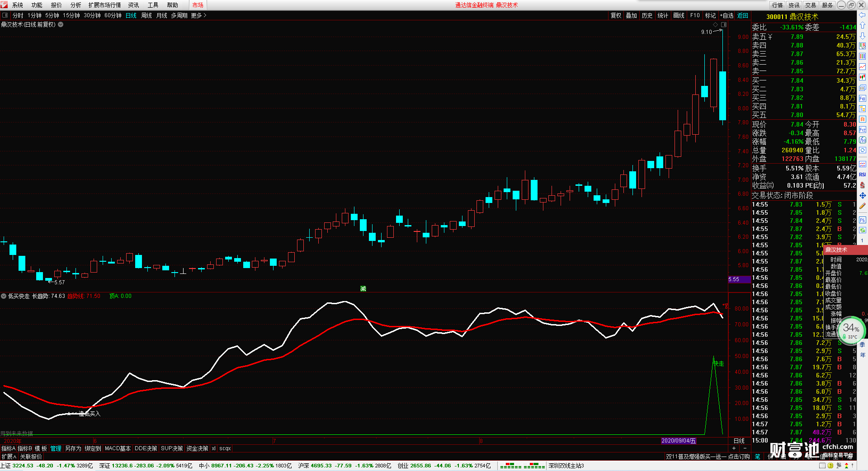The height and width of the screenshot is (471, 868).
Task: Click the 行情 button
Action: coord(778,5)
